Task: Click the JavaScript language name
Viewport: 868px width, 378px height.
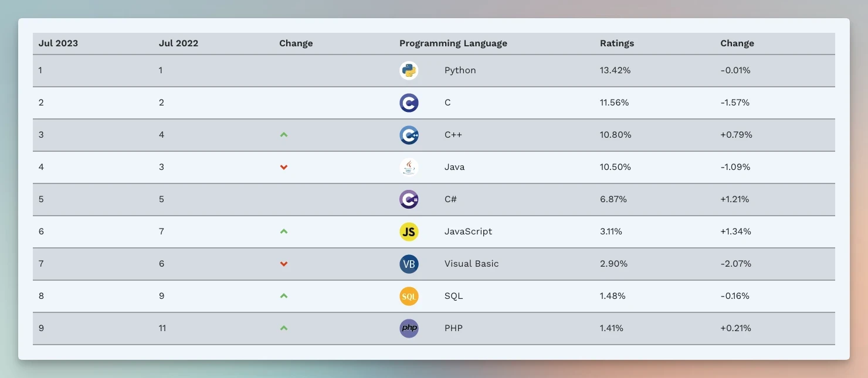Action: coord(468,231)
